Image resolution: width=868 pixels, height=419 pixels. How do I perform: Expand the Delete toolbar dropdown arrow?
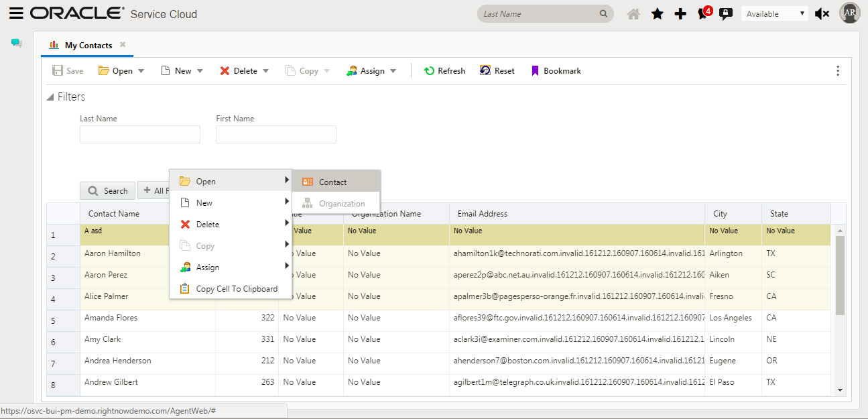[x=265, y=71]
